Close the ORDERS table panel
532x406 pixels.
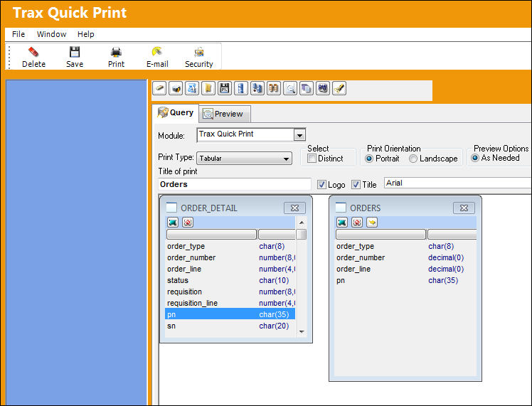(x=464, y=208)
